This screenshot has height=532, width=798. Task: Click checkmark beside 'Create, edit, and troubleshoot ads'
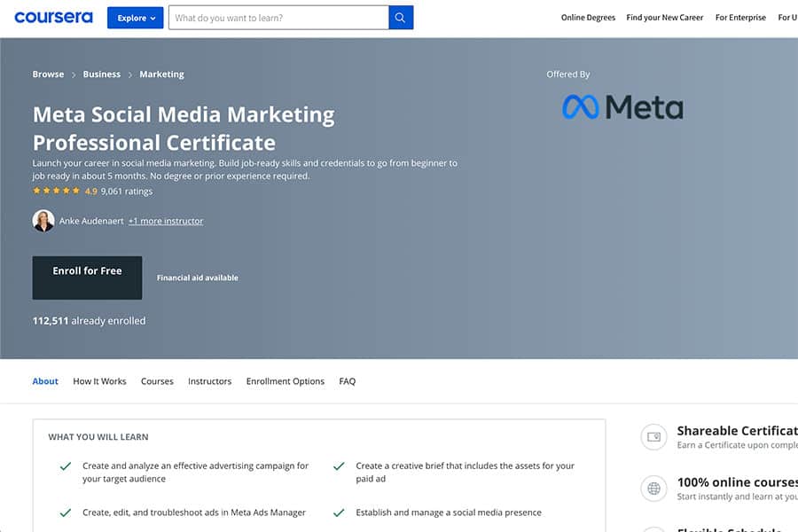click(66, 512)
